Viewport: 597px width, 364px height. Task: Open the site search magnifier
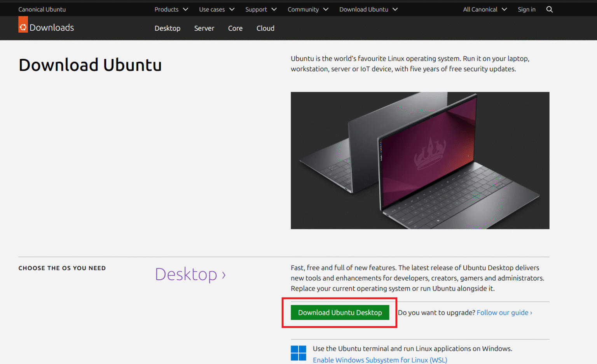point(549,9)
